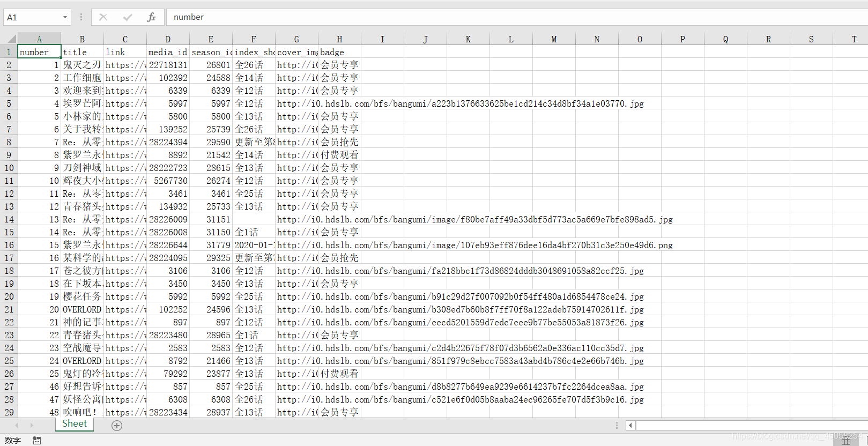
Task: Click the next sheet navigation arrow
Action: 32,425
